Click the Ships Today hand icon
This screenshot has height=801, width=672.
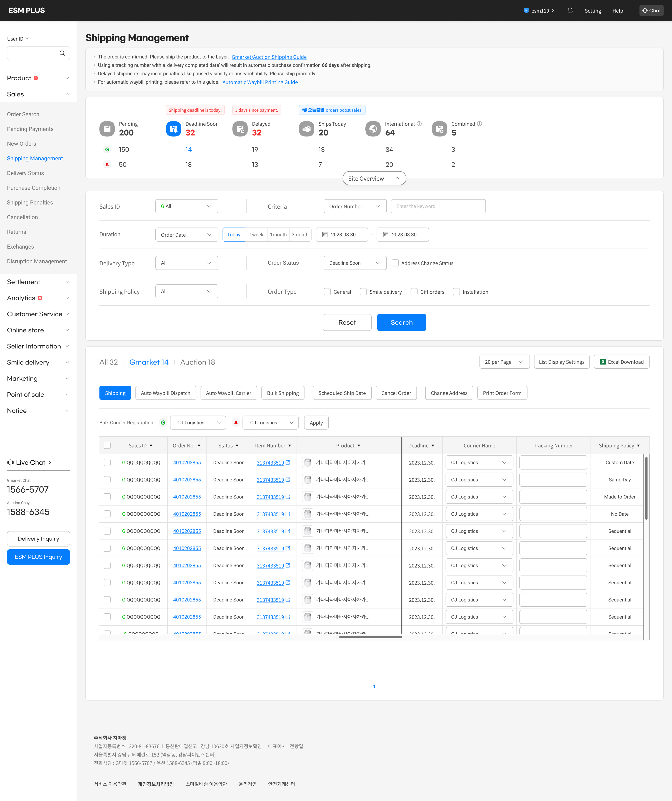click(x=306, y=129)
